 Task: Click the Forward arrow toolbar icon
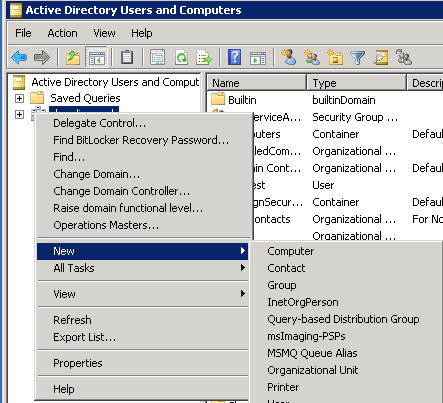click(42, 57)
